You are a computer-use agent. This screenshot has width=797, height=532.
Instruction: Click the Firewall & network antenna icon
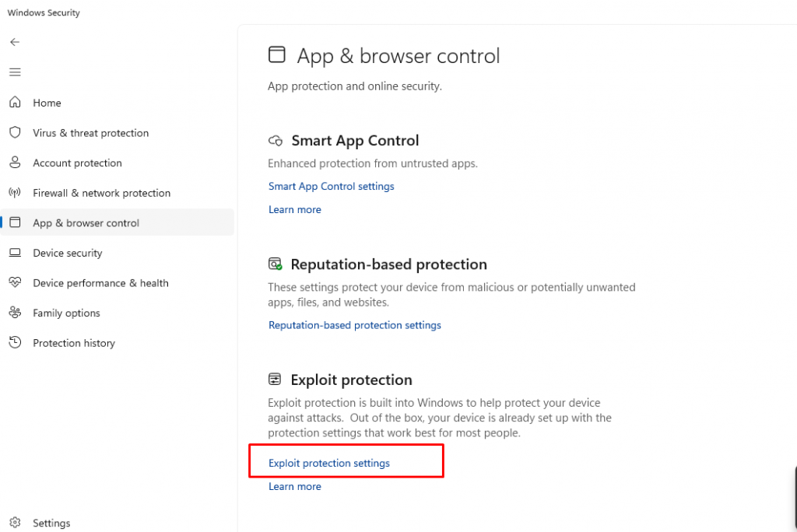(x=16, y=193)
